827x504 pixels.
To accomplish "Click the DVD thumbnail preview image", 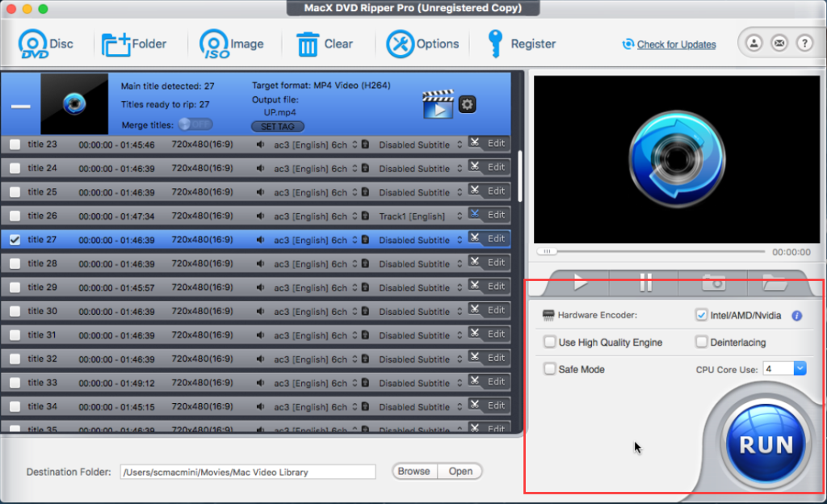I will 74,103.
